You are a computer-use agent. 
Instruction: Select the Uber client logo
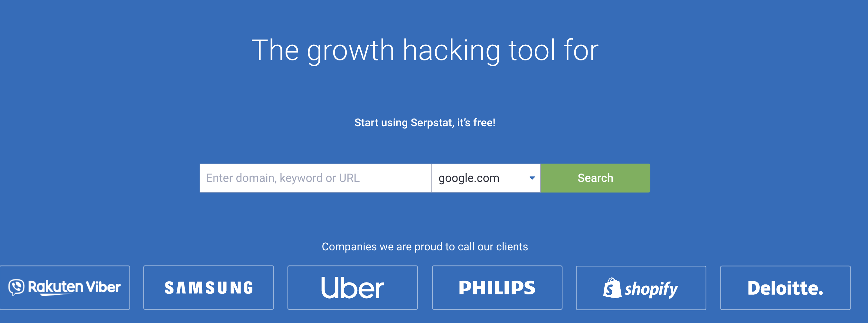353,288
